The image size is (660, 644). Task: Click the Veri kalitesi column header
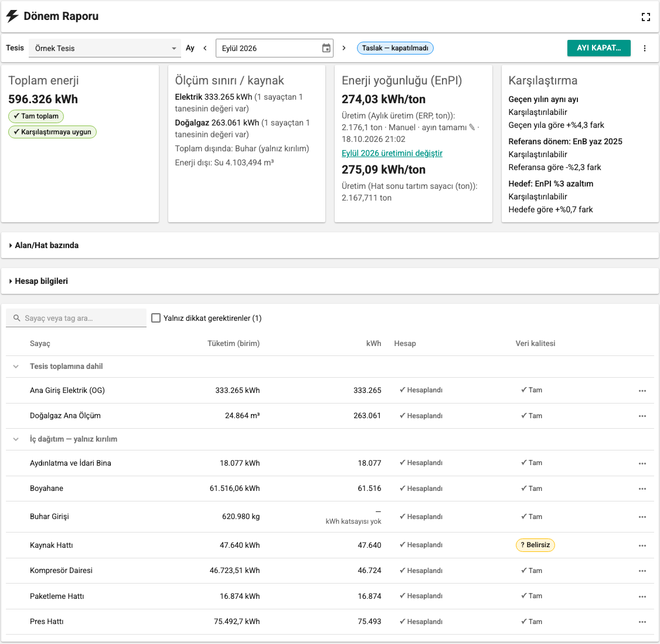[535, 344]
